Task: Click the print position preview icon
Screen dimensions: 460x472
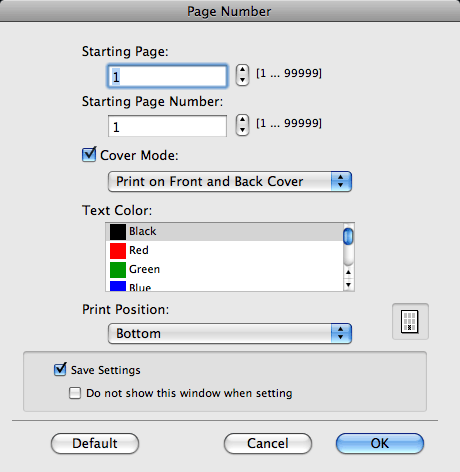Action: pyautogui.click(x=410, y=321)
